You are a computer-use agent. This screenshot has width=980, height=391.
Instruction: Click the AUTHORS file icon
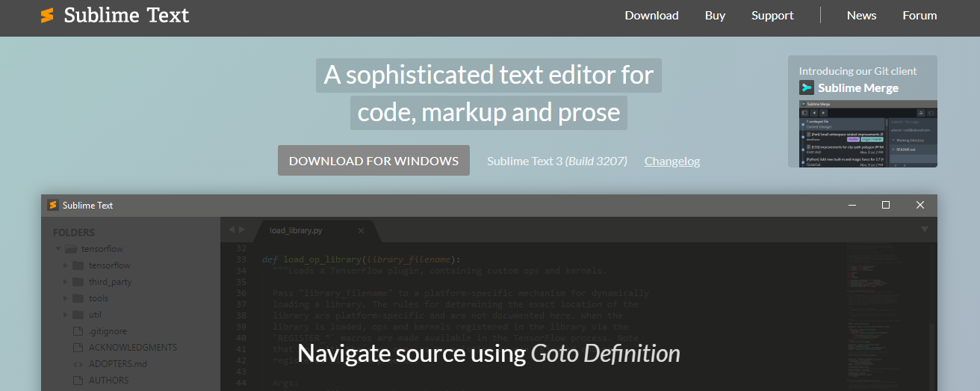pos(78,381)
